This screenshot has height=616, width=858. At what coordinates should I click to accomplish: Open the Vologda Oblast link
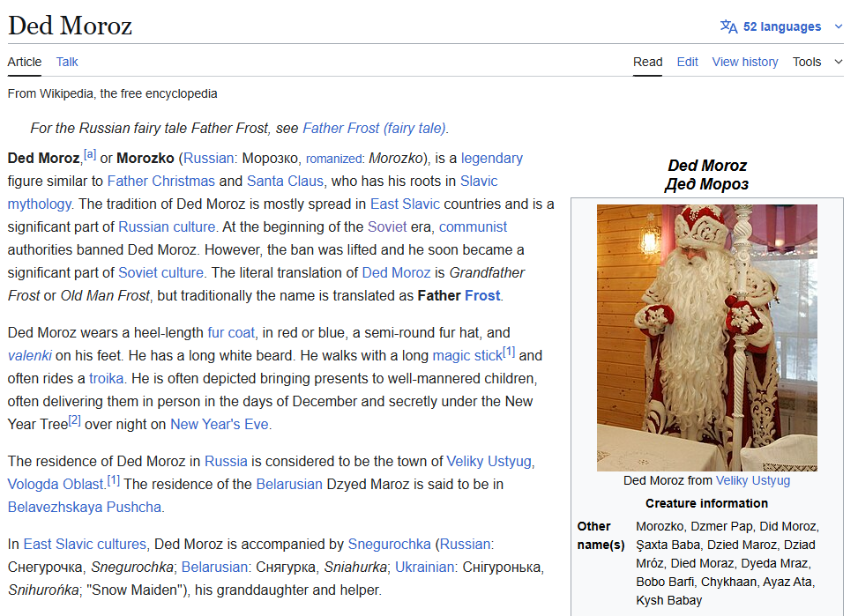coord(56,484)
